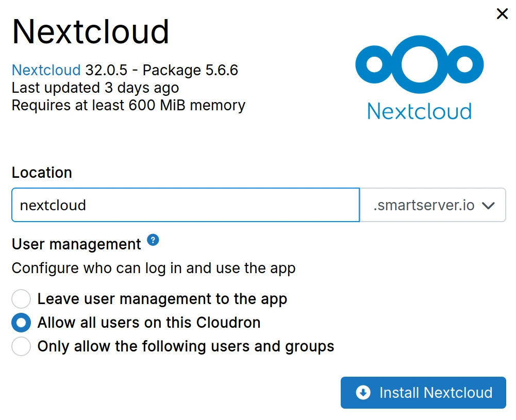
Task: Open the User management help icon
Action: point(153,240)
